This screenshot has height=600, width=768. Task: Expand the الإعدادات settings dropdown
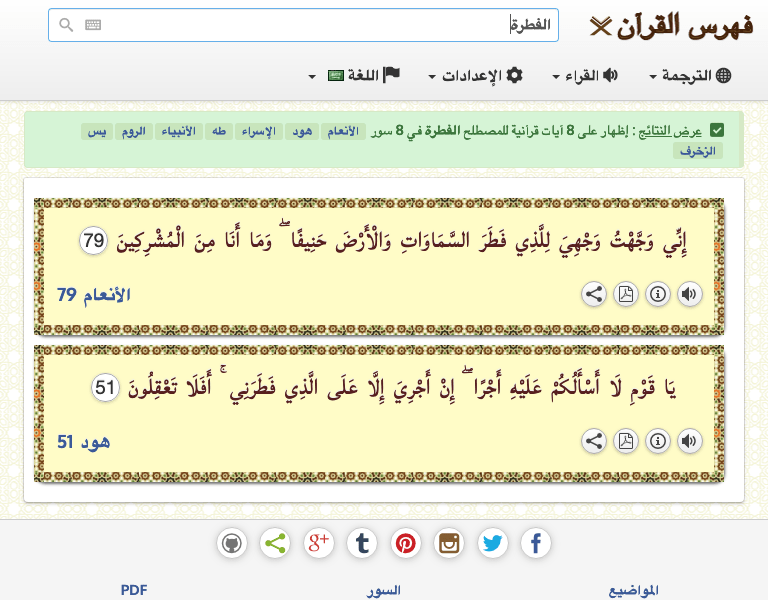pyautogui.click(x=476, y=75)
